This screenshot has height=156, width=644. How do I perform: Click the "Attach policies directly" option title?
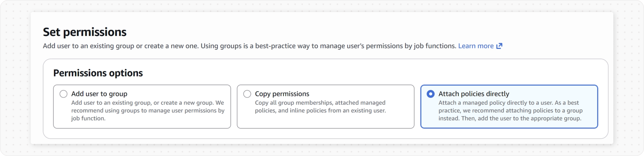(x=474, y=94)
